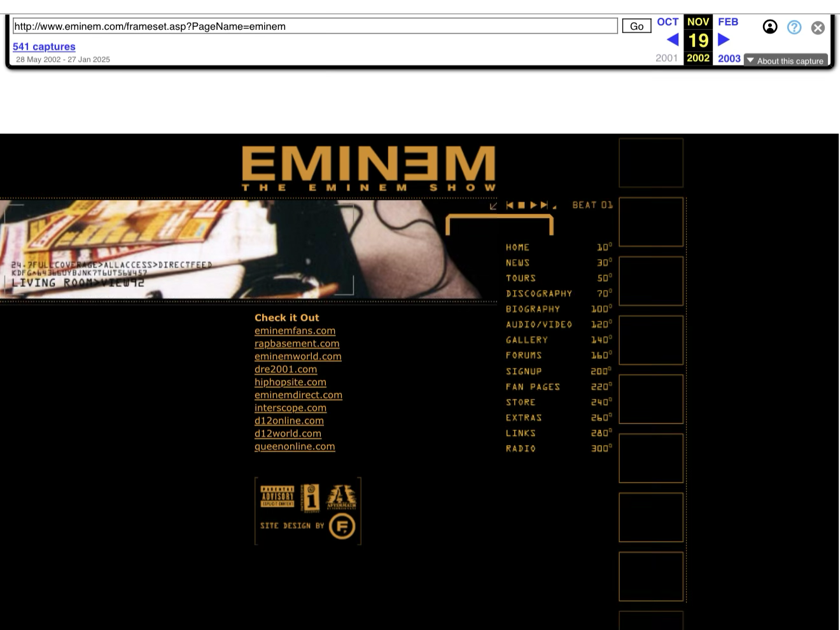This screenshot has width=840, height=630.
Task: Visit the eminemdirect.com link
Action: (x=298, y=395)
